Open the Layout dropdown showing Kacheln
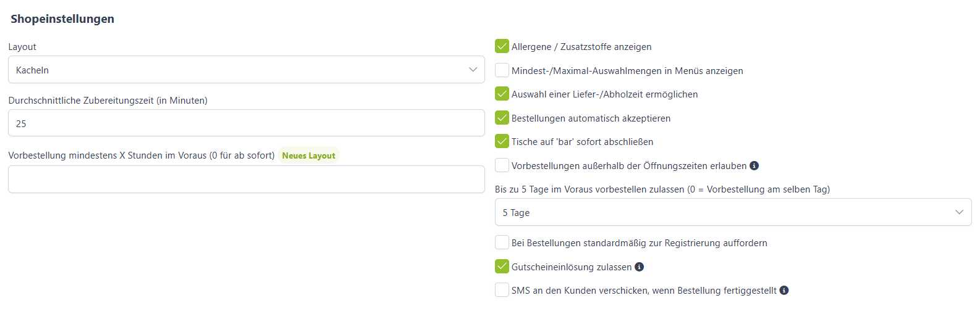The image size is (980, 319). tap(247, 70)
